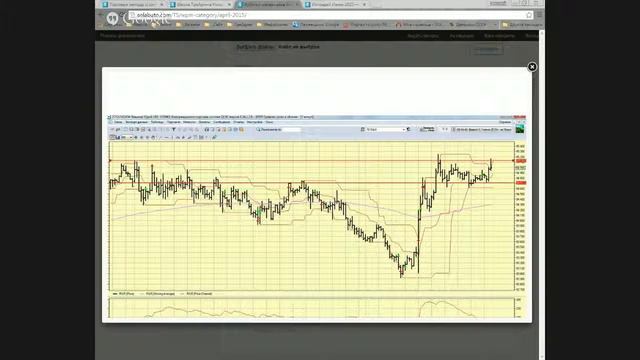
Task: Switch to the second browser tab
Action: (200, 4)
